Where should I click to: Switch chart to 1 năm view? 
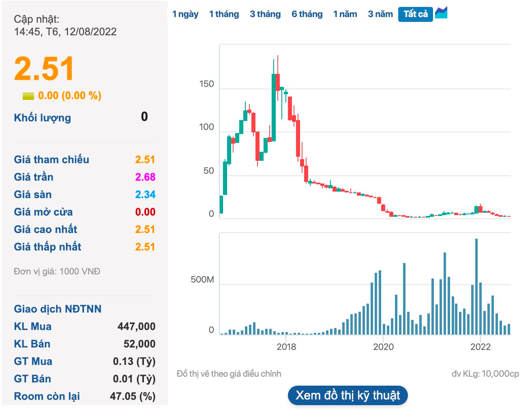click(345, 14)
